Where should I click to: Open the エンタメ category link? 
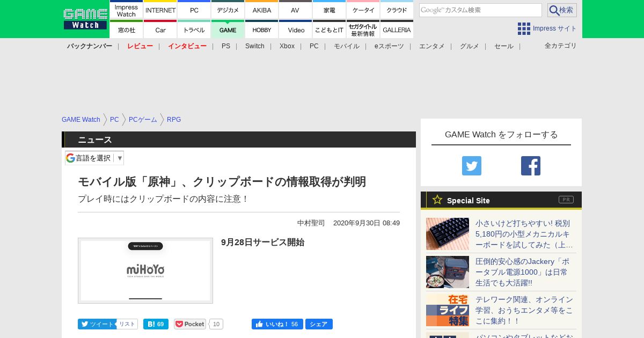click(x=432, y=46)
